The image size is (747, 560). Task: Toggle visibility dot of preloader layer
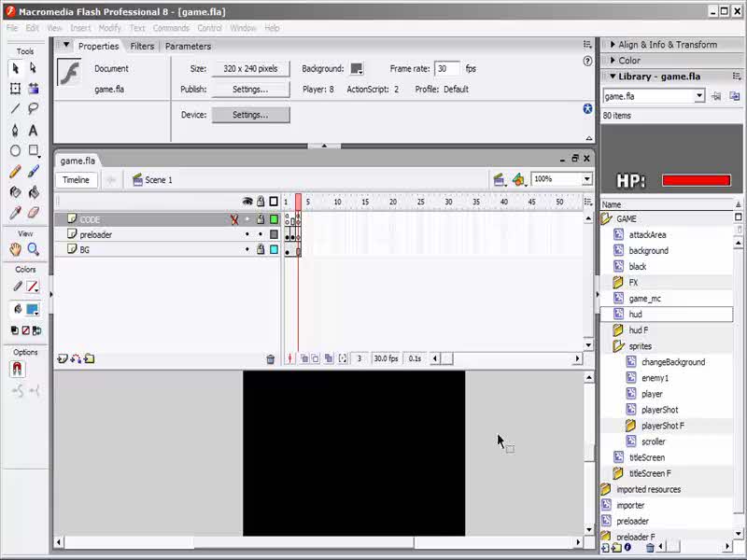247,235
